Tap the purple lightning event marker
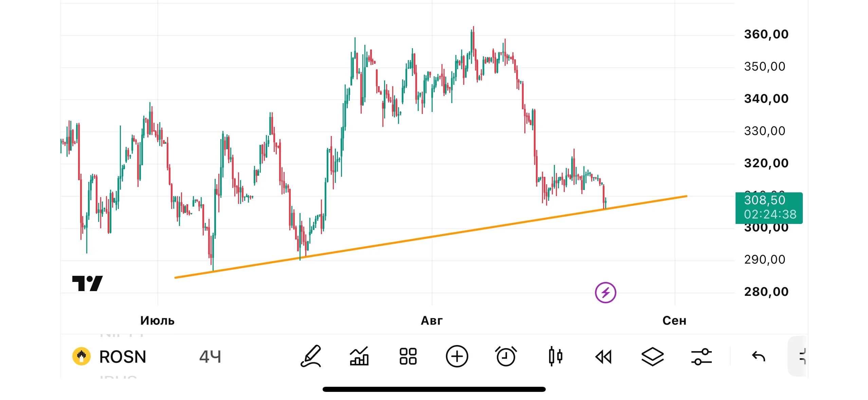The height and width of the screenshot is (400, 868). pos(605,292)
